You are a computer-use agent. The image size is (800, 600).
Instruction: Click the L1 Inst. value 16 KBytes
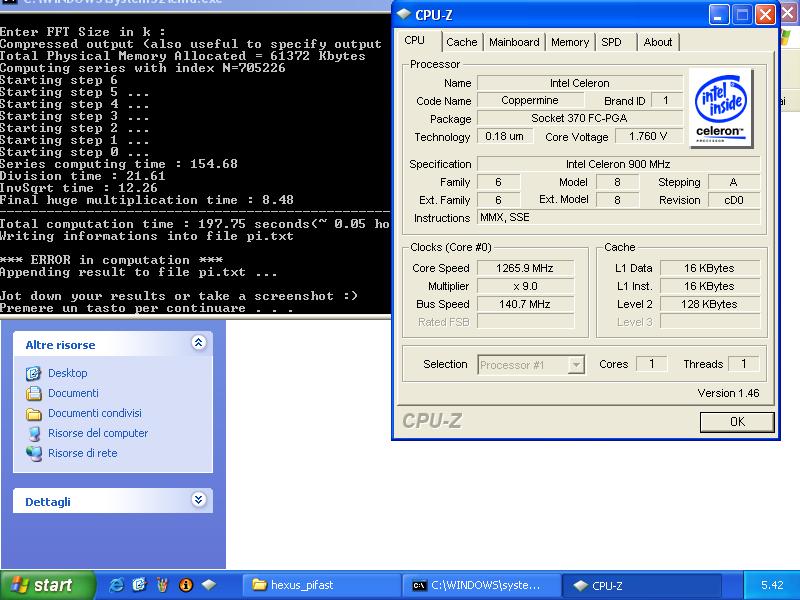[x=710, y=286]
